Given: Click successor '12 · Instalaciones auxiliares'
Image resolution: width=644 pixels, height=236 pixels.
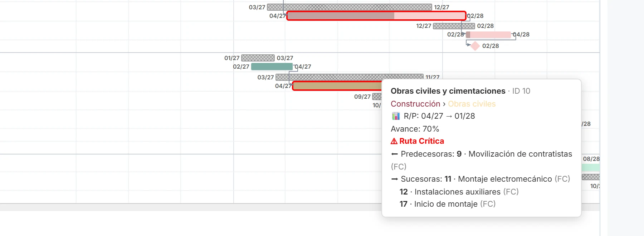Looking at the screenshot, I should (x=450, y=192).
